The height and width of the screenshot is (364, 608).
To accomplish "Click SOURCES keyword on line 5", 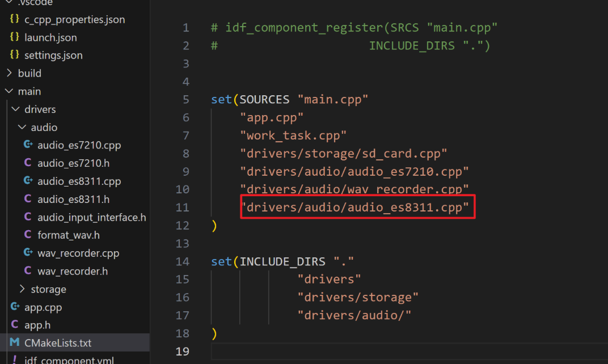I will 264,100.
